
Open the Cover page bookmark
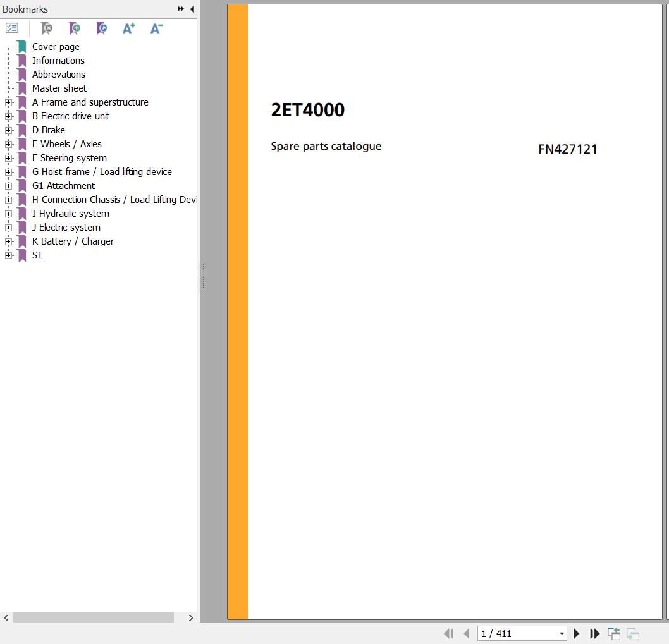tap(56, 47)
